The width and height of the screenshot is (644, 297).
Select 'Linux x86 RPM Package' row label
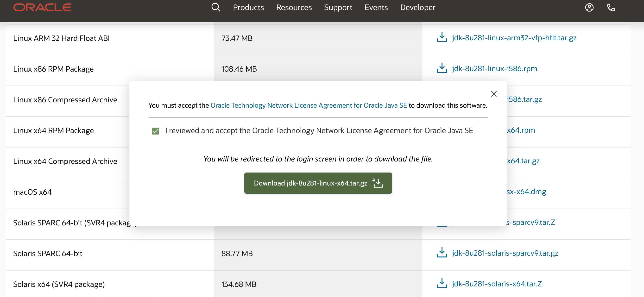point(53,69)
